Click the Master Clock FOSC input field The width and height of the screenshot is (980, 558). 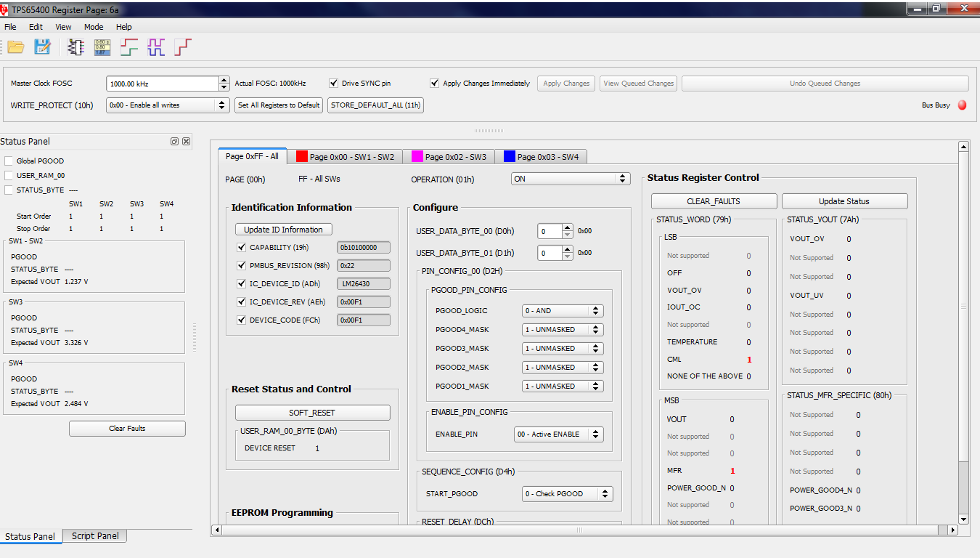pos(163,84)
